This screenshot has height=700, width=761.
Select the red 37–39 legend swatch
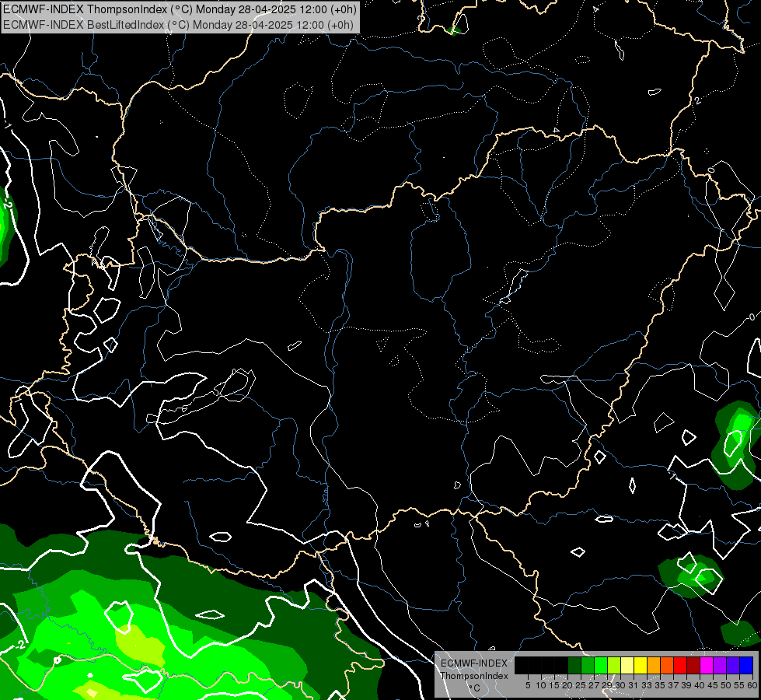click(680, 665)
